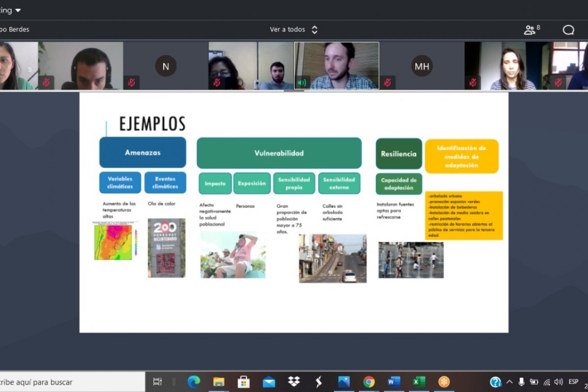Open Microsoft Edge from the taskbar
This screenshot has height=392, width=588.
(x=194, y=382)
